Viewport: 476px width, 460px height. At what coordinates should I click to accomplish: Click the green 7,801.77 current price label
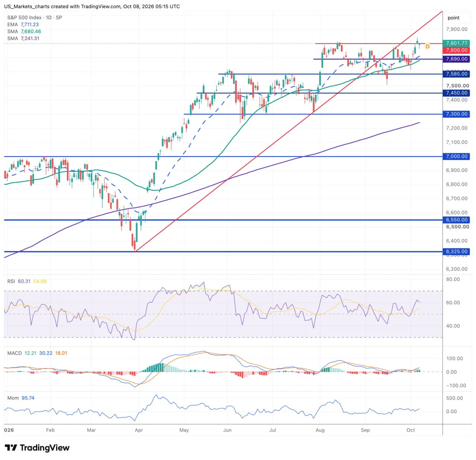click(x=456, y=43)
